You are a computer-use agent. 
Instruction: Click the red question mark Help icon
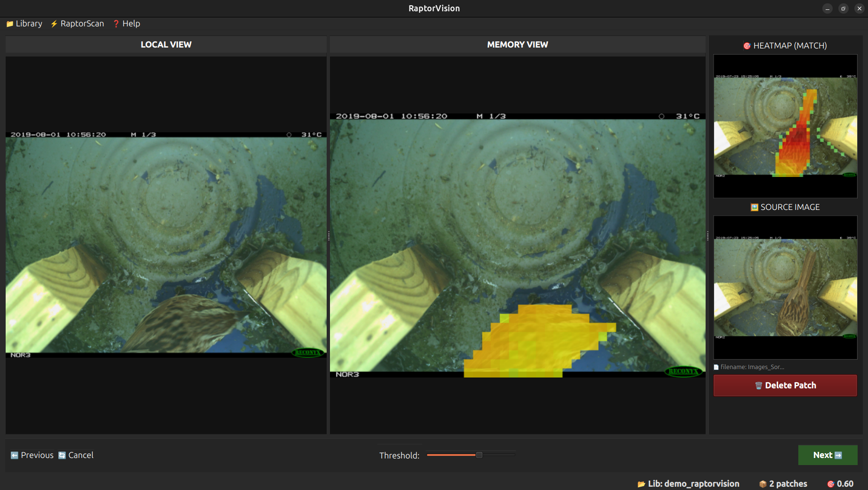point(116,24)
